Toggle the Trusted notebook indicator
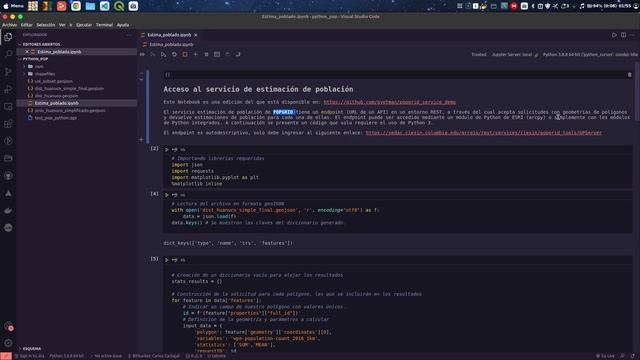Image resolution: width=640 pixels, height=360 pixels. [x=479, y=55]
